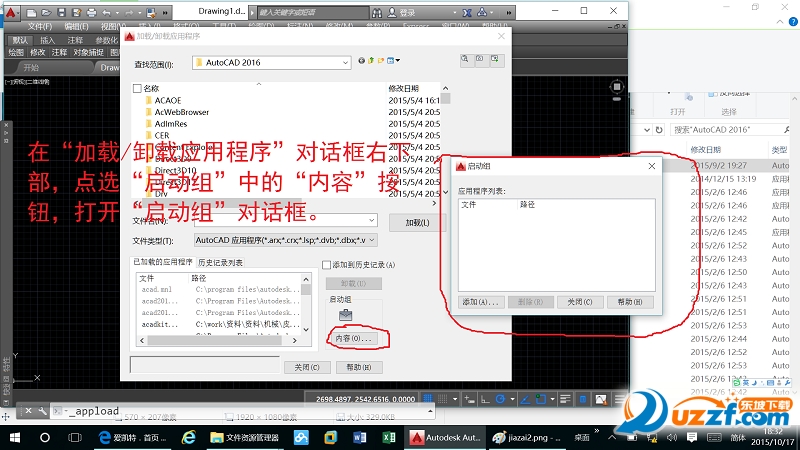Viewport: 800px width, 450px height.
Task: Toggle grid display in AutoCAD status bar
Action: (428, 399)
